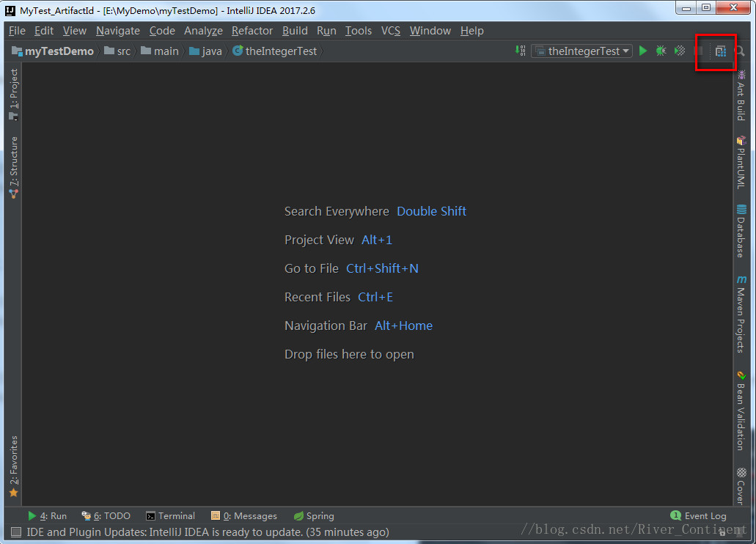Open the Navigate menu
756x544 pixels.
pyautogui.click(x=118, y=31)
